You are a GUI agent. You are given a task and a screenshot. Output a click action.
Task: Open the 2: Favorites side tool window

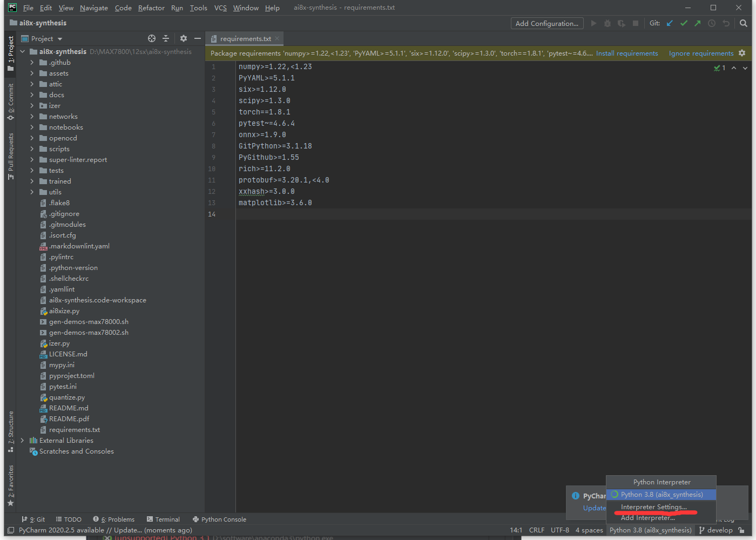point(10,485)
